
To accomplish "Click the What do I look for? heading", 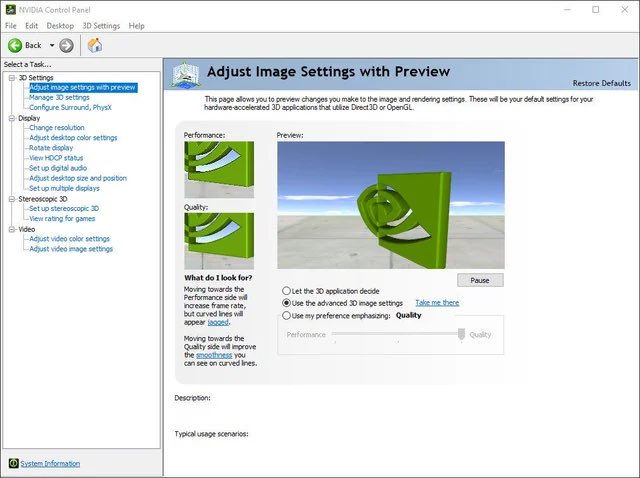I will (218, 278).
